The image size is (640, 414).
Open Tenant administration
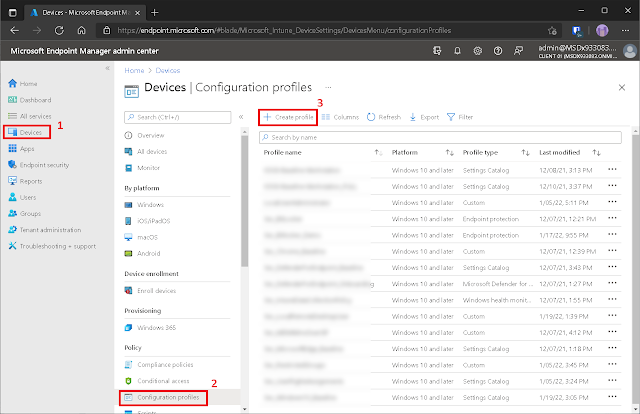(x=45, y=230)
